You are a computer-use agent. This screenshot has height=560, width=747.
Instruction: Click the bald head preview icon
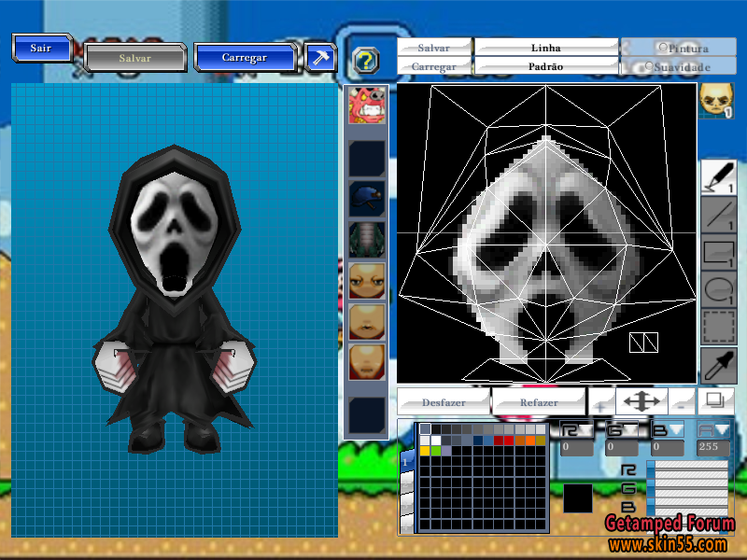pos(716,101)
